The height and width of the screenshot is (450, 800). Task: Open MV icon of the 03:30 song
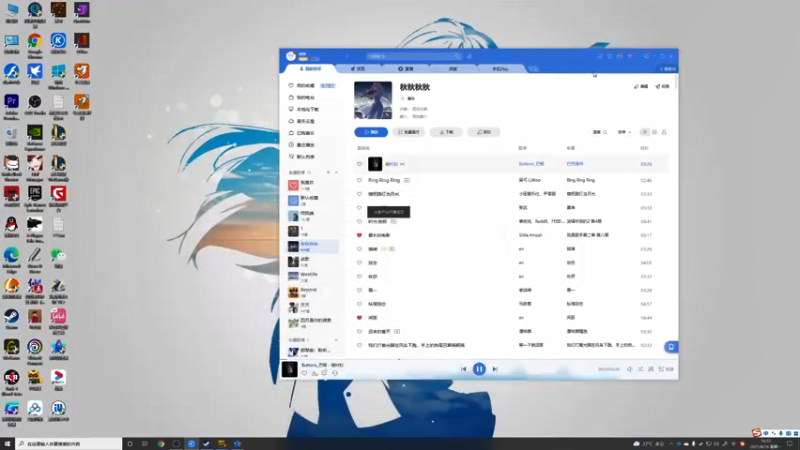(x=396, y=331)
